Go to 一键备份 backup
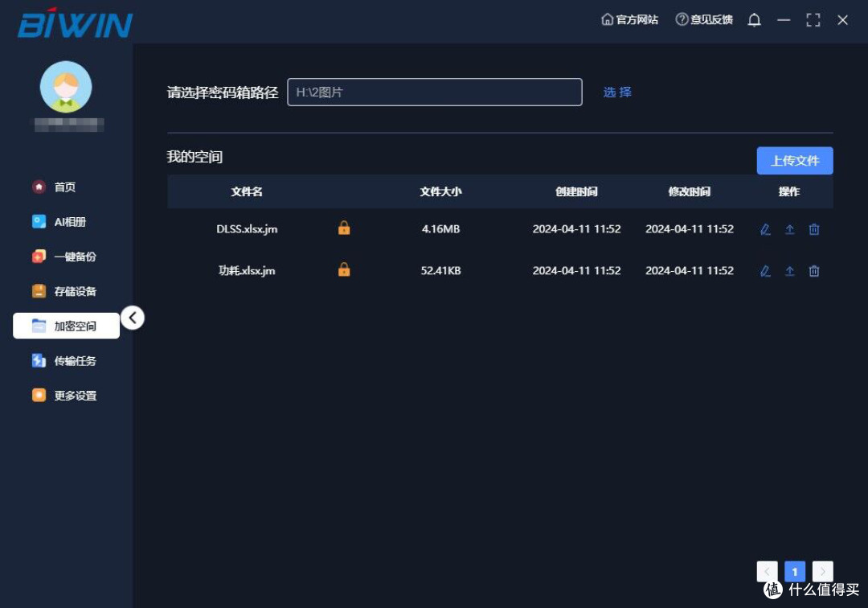Image resolution: width=868 pixels, height=608 pixels. point(63,257)
